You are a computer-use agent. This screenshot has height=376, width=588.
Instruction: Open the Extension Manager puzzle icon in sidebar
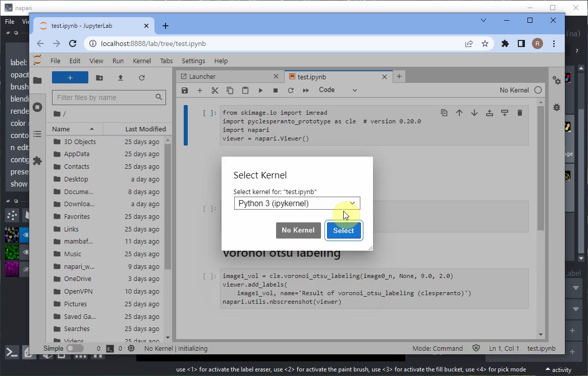coord(37,161)
